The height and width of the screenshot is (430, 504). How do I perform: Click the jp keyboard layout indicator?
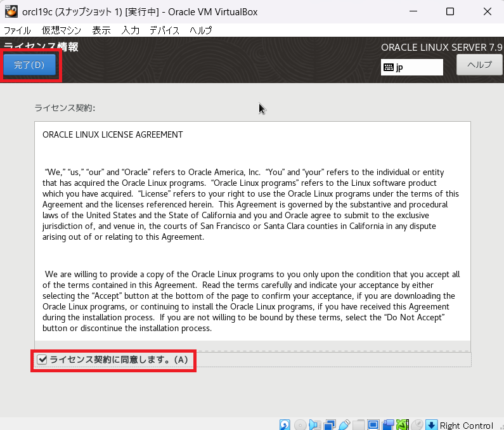411,67
